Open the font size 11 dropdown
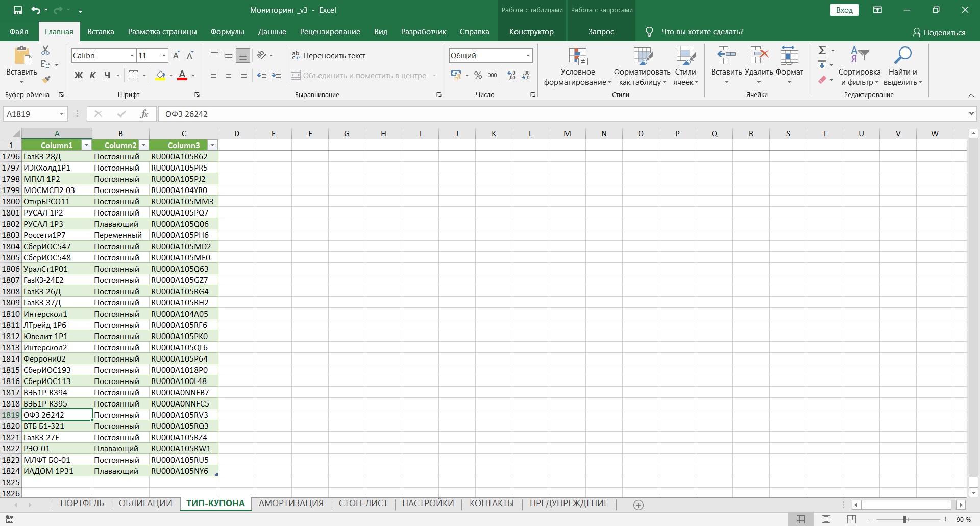 click(164, 55)
